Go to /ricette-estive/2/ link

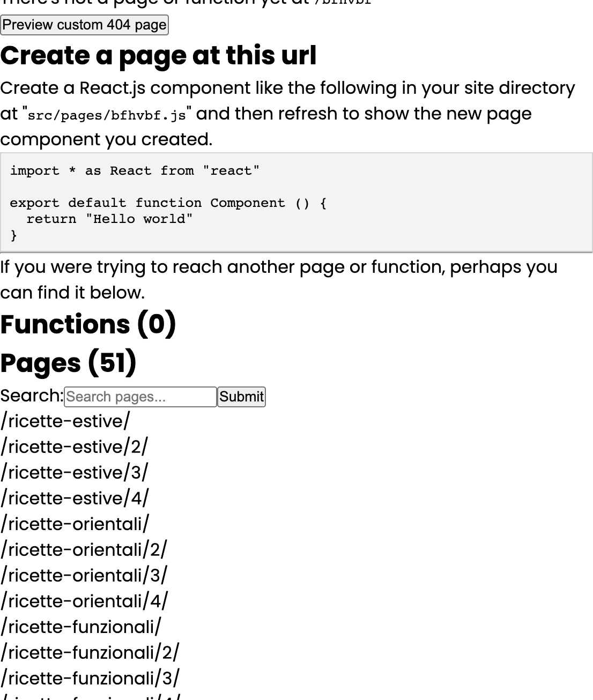74,447
